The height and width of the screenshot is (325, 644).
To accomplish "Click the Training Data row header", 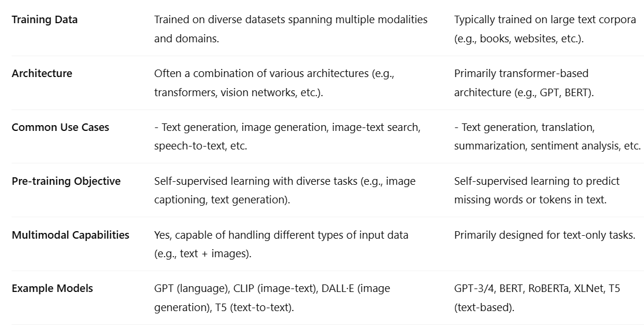I will pos(45,20).
